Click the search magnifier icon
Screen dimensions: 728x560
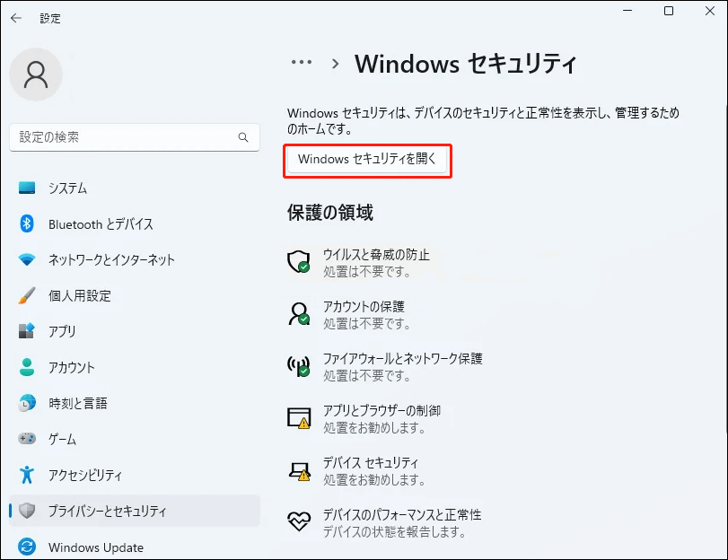click(243, 138)
